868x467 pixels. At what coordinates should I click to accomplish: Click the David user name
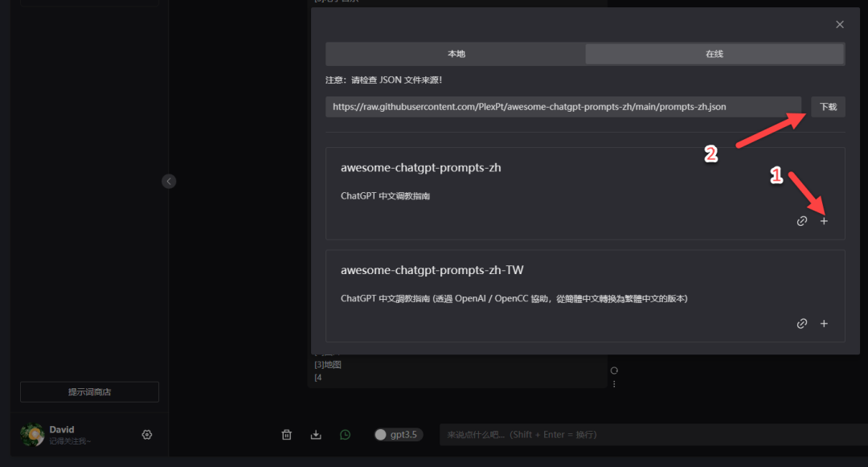(61, 429)
